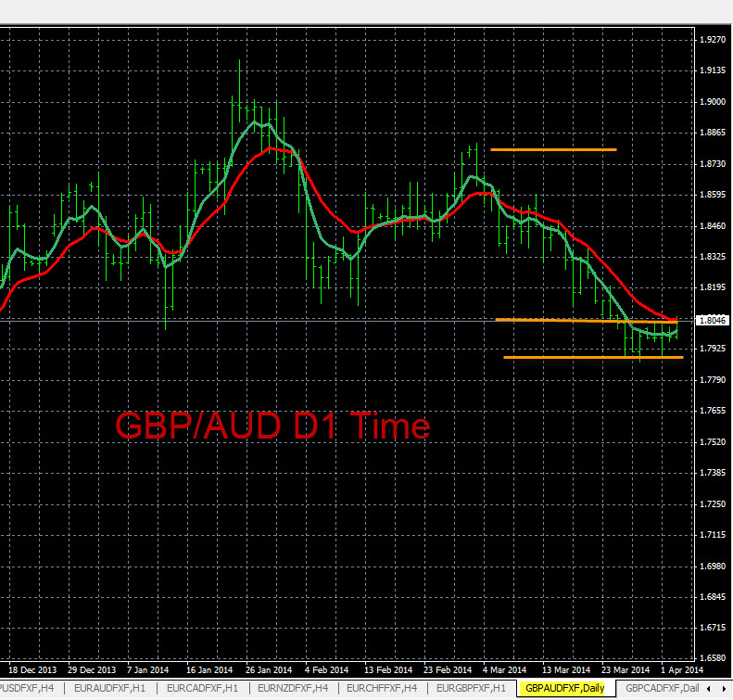Image resolution: width=733 pixels, height=700 pixels.
Task: Select the EURNZDFXF,H4 chart tab
Action: (293, 688)
